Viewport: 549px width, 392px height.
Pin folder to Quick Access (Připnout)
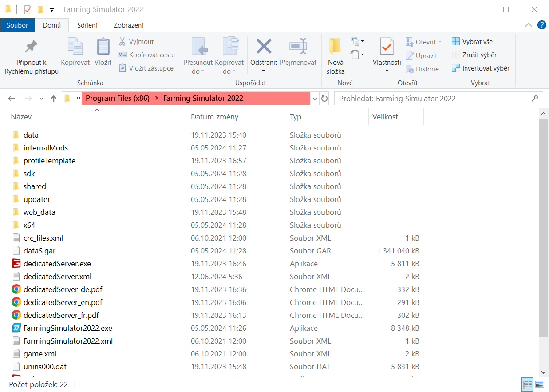pyautogui.click(x=32, y=56)
